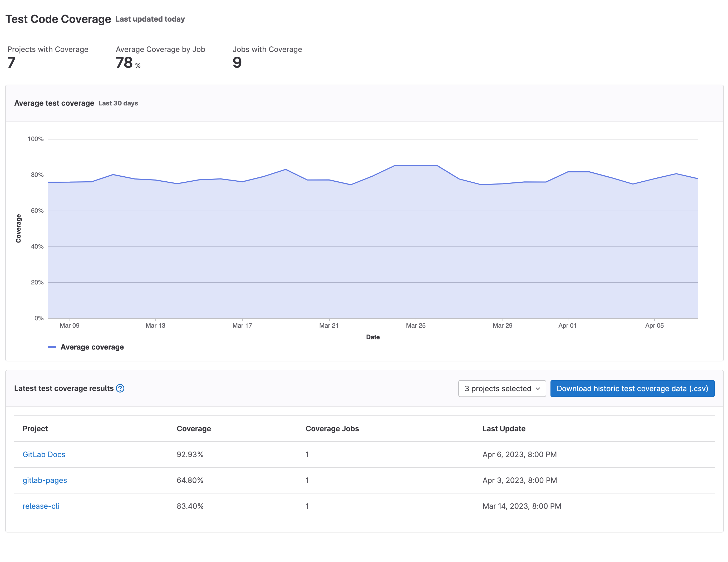Toggle the Average coverage legend item

92,347
